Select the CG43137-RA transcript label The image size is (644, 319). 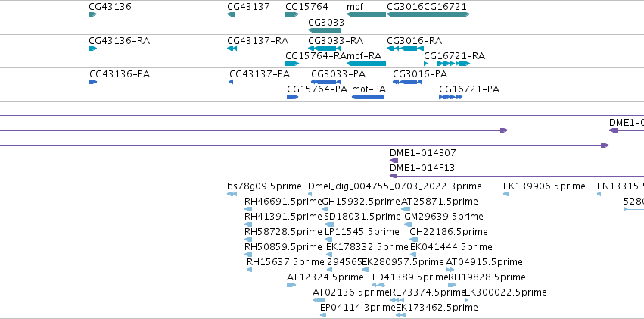257,41
